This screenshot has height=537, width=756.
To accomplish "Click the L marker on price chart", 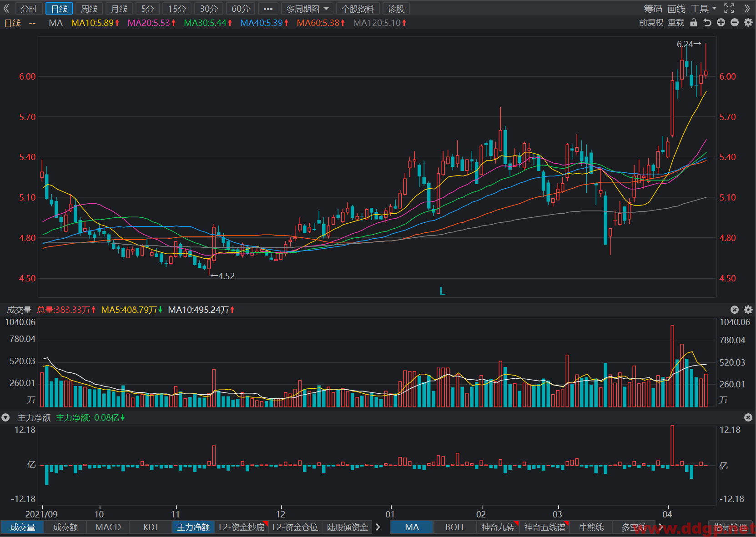I will click(x=443, y=291).
